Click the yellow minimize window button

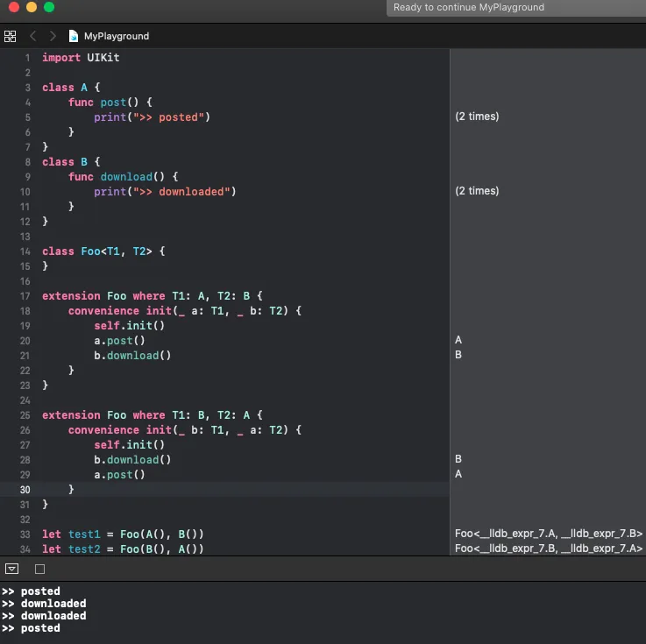point(32,7)
